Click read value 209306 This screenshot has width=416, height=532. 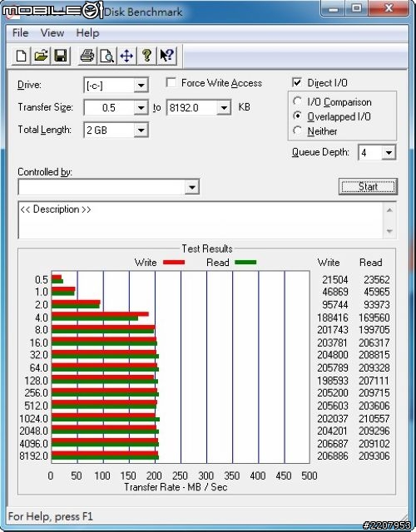point(374,456)
